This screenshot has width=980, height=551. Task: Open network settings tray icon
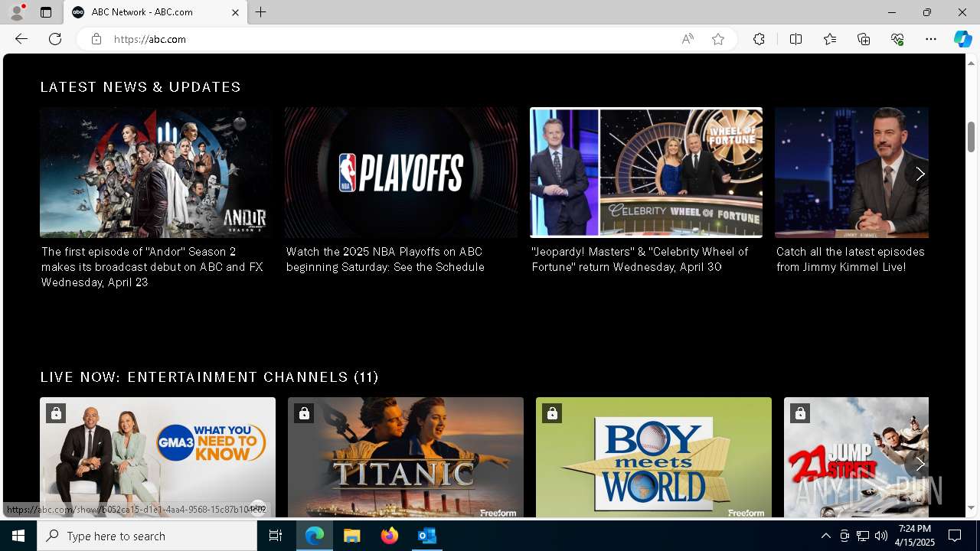click(x=862, y=536)
